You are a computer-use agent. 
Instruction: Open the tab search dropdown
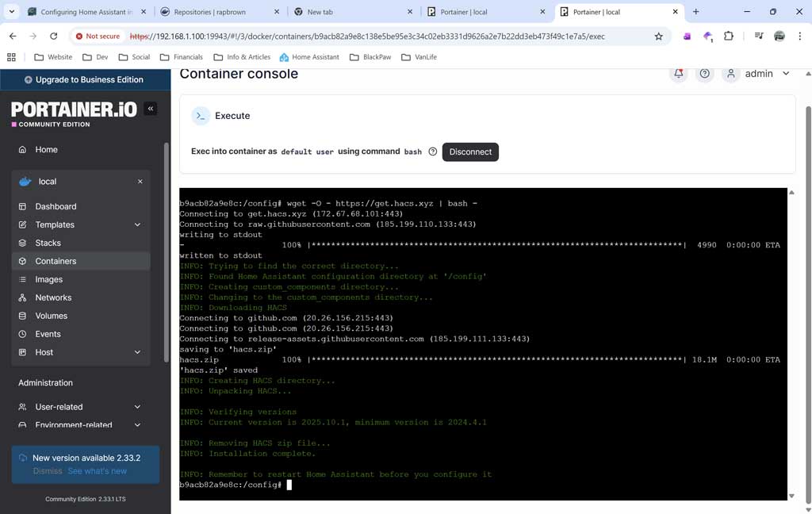pos(11,11)
